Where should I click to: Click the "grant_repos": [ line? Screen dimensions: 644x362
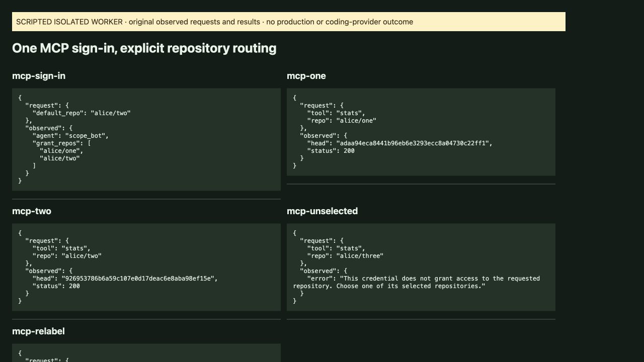61,143
